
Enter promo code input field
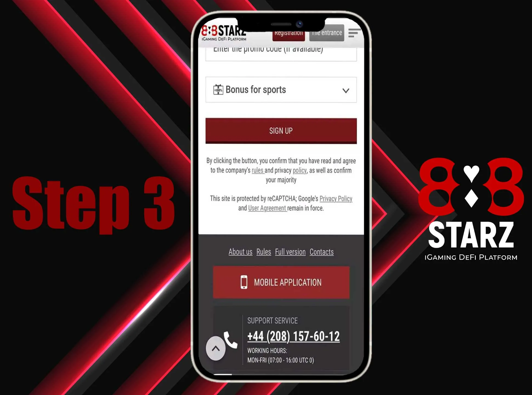(x=281, y=50)
